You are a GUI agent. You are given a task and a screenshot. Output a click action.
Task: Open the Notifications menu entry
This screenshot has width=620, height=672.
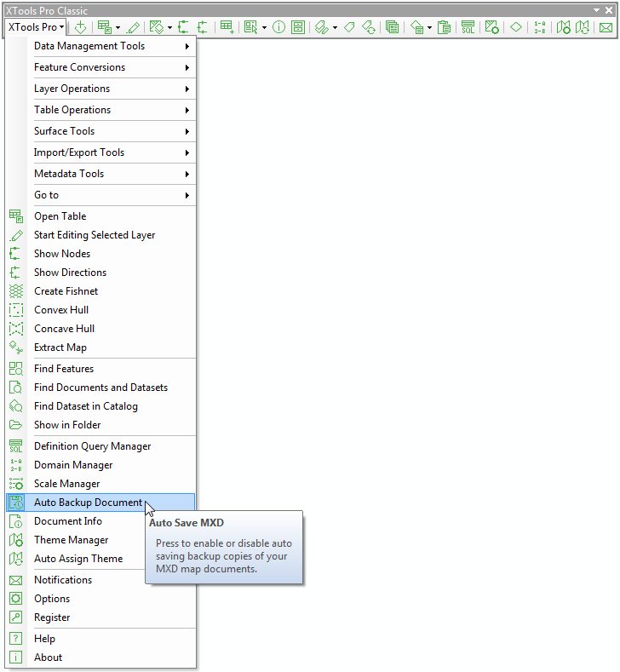pyautogui.click(x=76, y=580)
